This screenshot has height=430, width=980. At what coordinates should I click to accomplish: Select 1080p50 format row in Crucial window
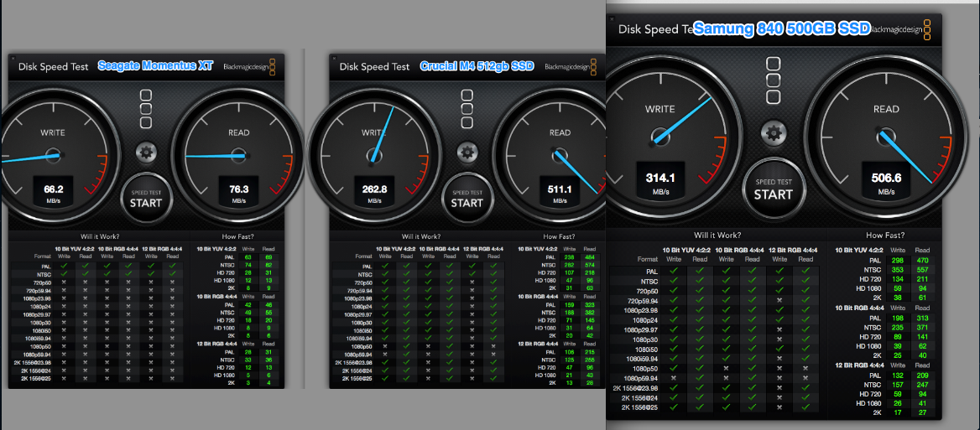click(416, 346)
